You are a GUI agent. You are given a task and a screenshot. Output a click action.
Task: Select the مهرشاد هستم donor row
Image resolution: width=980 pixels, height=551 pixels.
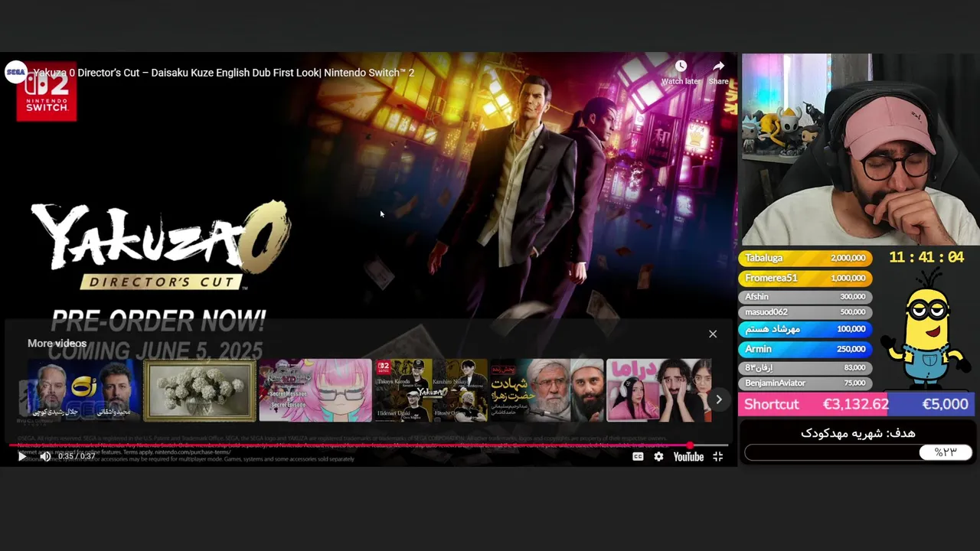pyautogui.click(x=805, y=329)
